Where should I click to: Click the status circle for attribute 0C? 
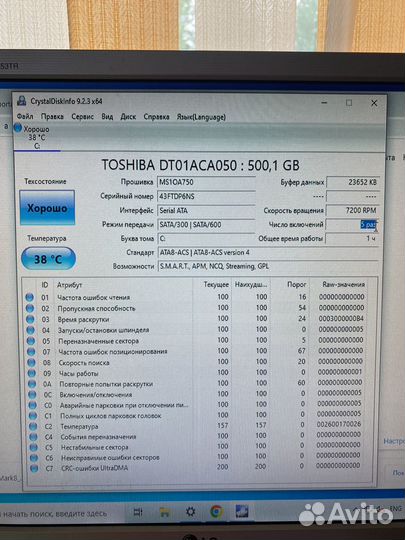tap(32, 394)
